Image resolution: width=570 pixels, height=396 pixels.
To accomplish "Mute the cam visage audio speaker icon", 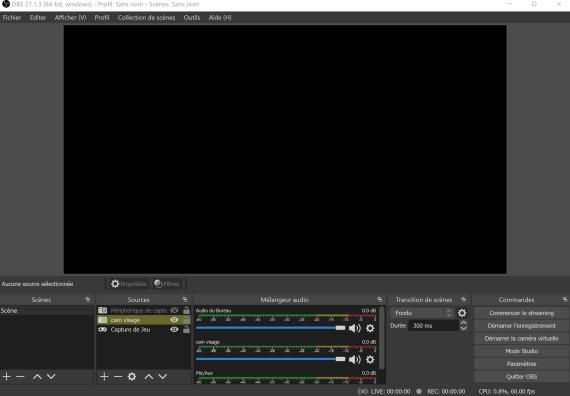I will (x=355, y=360).
